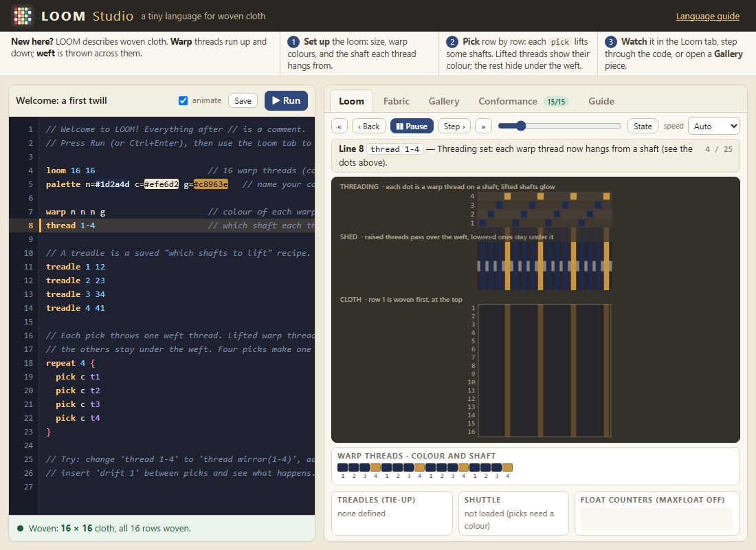This screenshot has width=756, height=550.
Task: Click the Save button
Action: (x=243, y=100)
